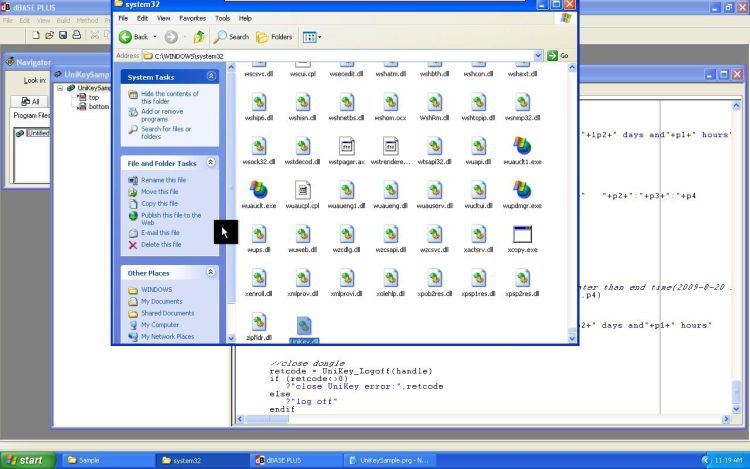Select the wtsapi32.dll file icon

coord(435,146)
